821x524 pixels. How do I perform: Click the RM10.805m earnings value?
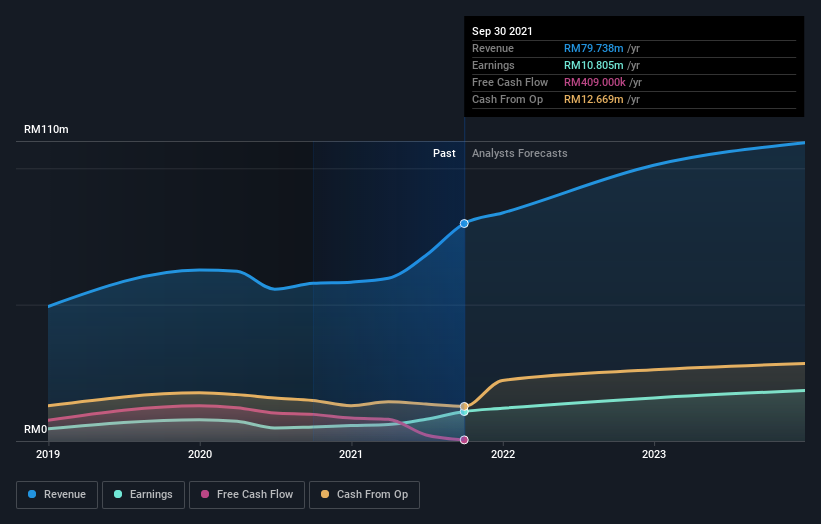click(593, 65)
